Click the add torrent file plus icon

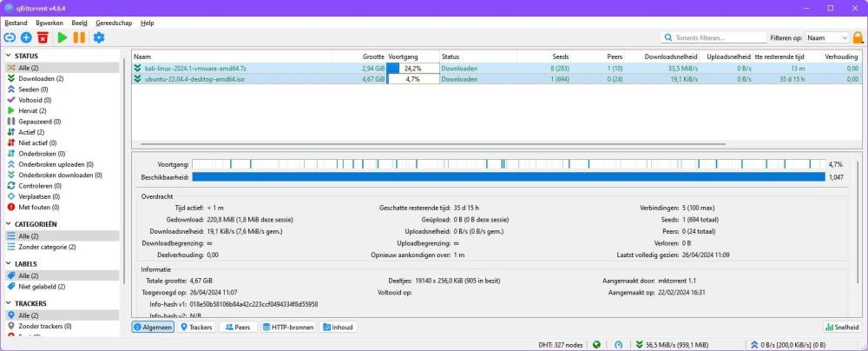(26, 37)
